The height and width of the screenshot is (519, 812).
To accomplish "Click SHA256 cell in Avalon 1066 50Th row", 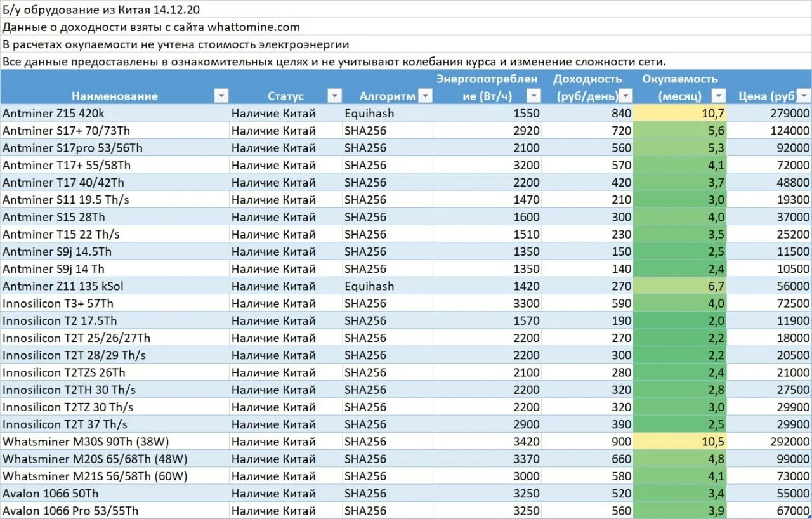I will pyautogui.click(x=388, y=493).
